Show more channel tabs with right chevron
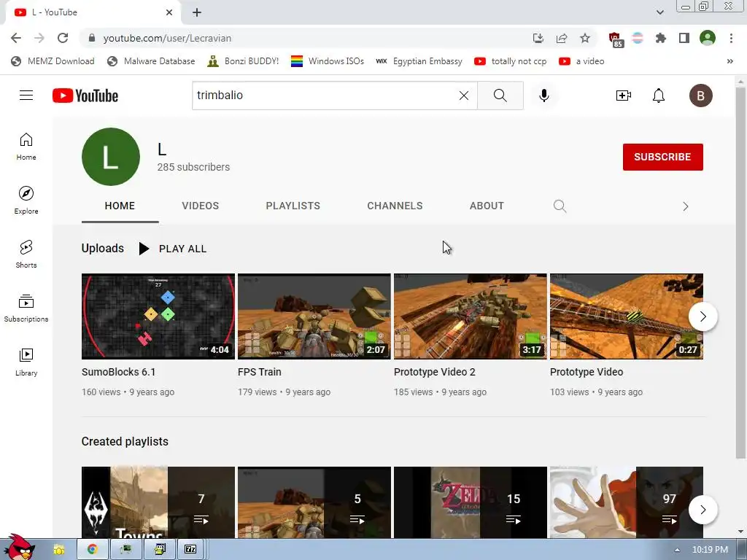Screen dimensions: 747x560 (686, 206)
